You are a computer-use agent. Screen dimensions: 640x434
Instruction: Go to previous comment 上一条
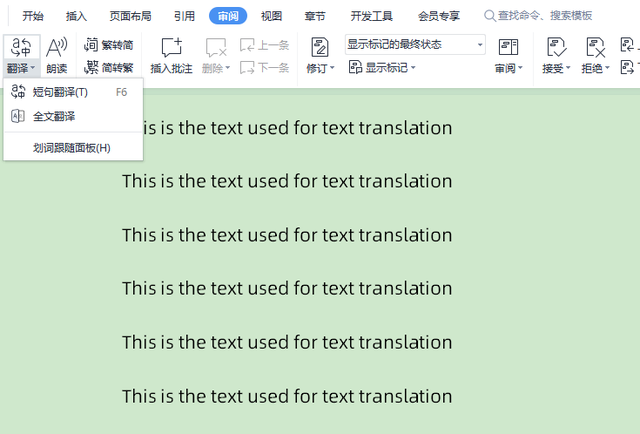click(264, 45)
